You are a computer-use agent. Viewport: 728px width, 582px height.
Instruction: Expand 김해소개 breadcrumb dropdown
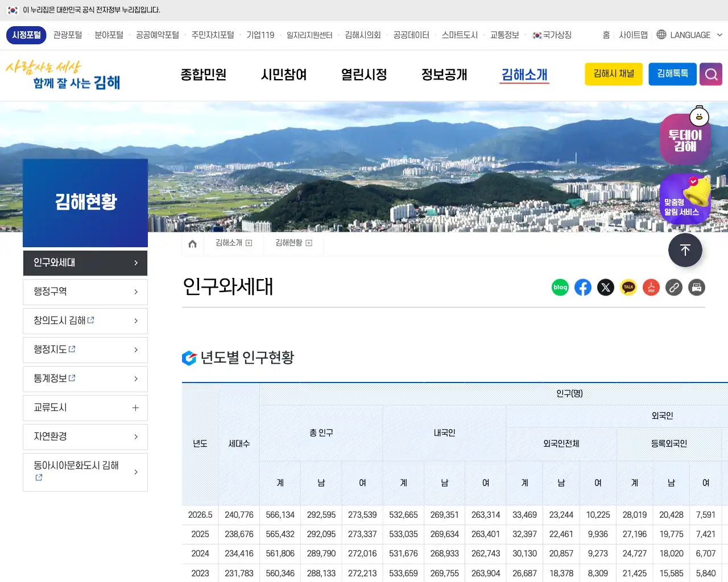(x=249, y=243)
